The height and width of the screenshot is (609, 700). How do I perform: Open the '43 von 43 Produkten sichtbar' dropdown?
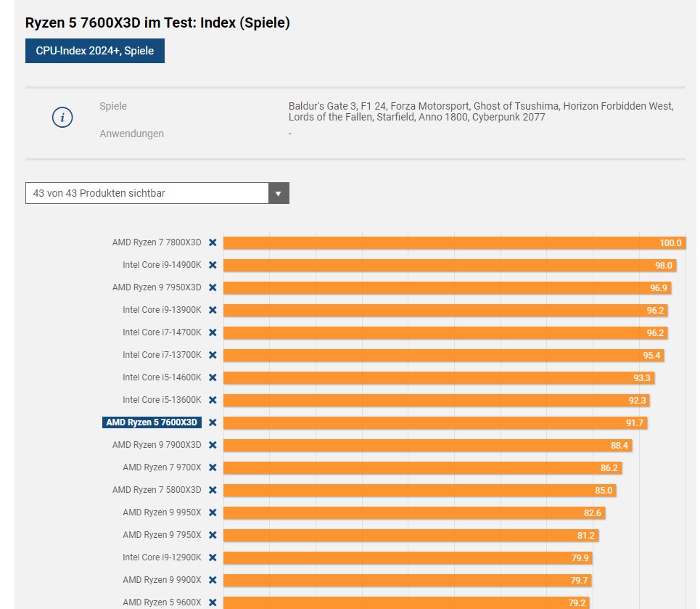pos(157,193)
